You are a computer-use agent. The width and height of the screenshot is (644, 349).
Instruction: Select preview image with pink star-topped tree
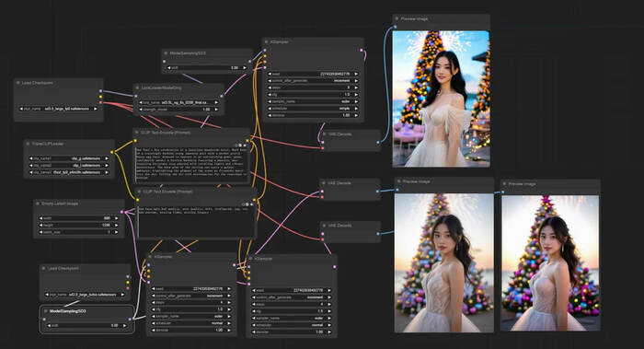pos(550,263)
